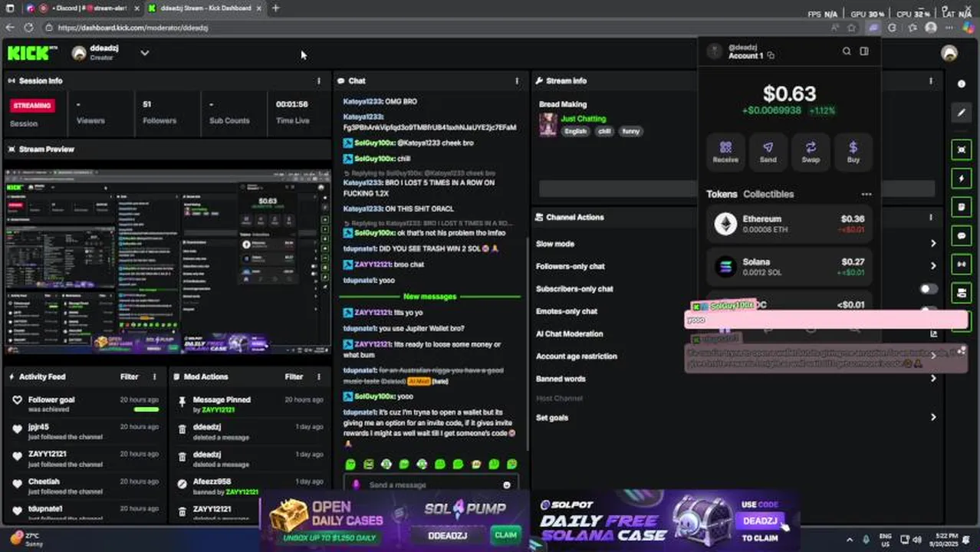Click the first green emote in chat
This screenshot has height=552, width=980.
click(350, 465)
